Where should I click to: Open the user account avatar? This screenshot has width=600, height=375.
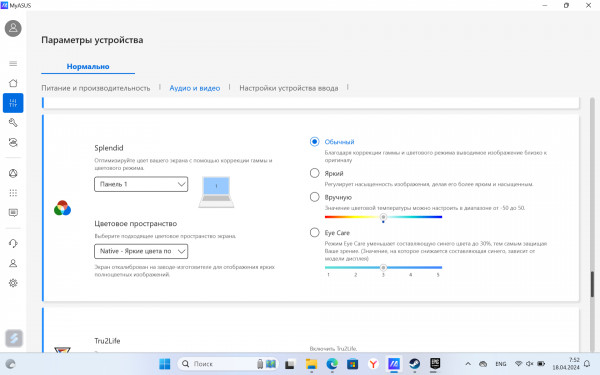13,28
